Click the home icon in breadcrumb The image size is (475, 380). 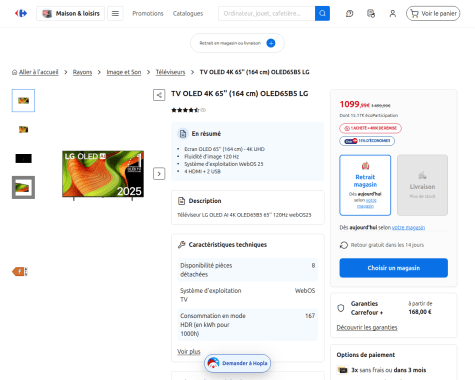pyautogui.click(x=14, y=72)
